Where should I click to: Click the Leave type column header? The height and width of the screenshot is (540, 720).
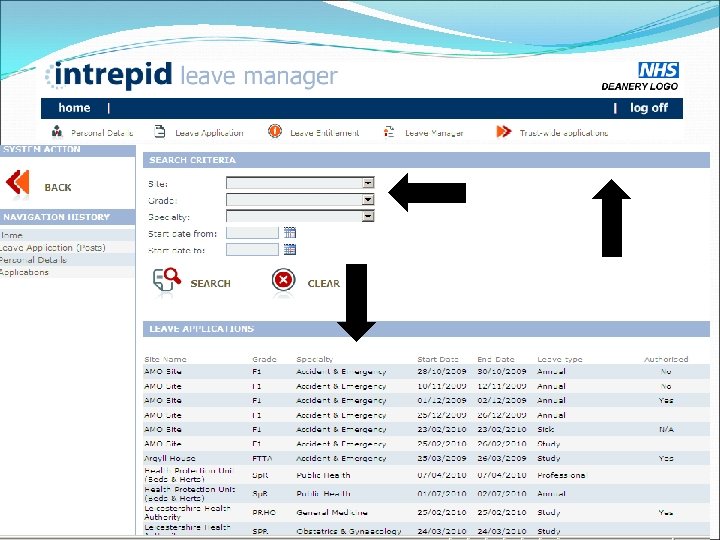(x=560, y=359)
